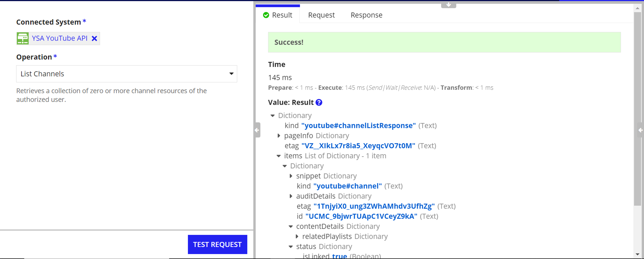This screenshot has height=259, width=644.
Task: Collapse the Dictionary node under items
Action: pos(284,166)
